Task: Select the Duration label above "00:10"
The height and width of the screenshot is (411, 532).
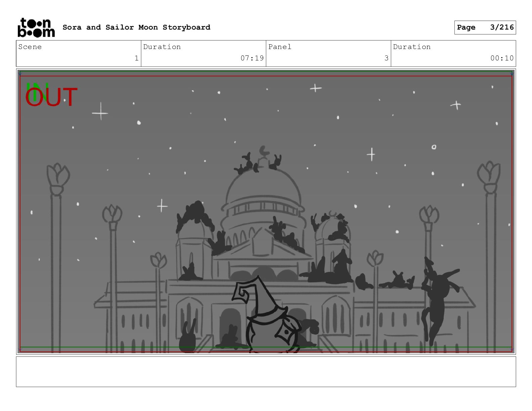Action: coord(412,47)
